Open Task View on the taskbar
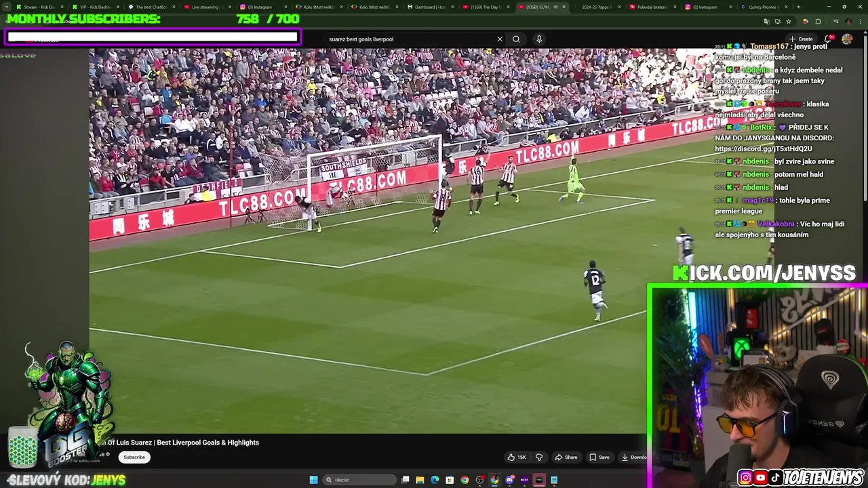Viewport: 868px width, 488px height. click(405, 480)
